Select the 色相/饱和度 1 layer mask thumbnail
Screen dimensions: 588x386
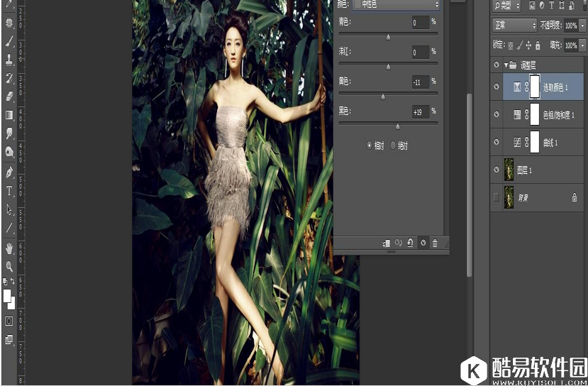[535, 114]
